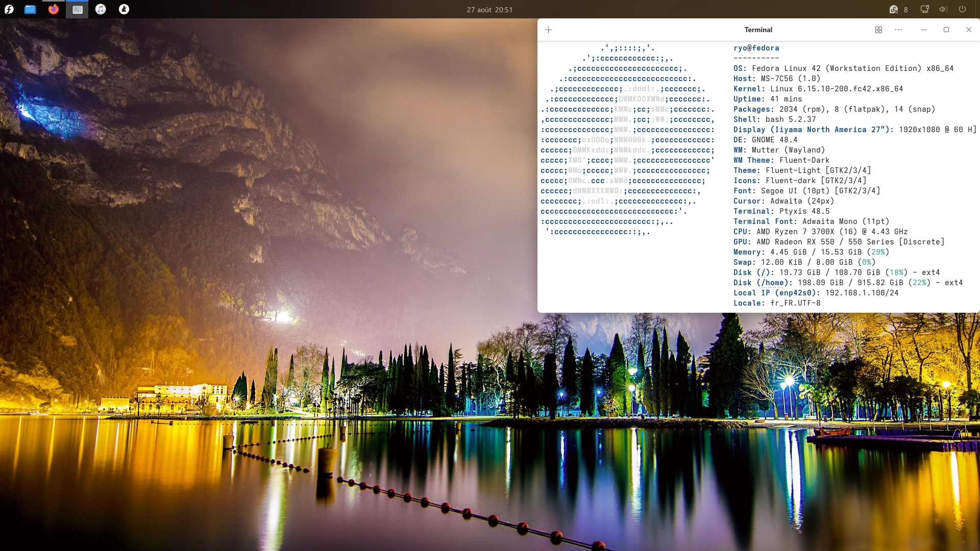Show terminal tab overview grid
The height and width of the screenshot is (551, 980).
(878, 30)
